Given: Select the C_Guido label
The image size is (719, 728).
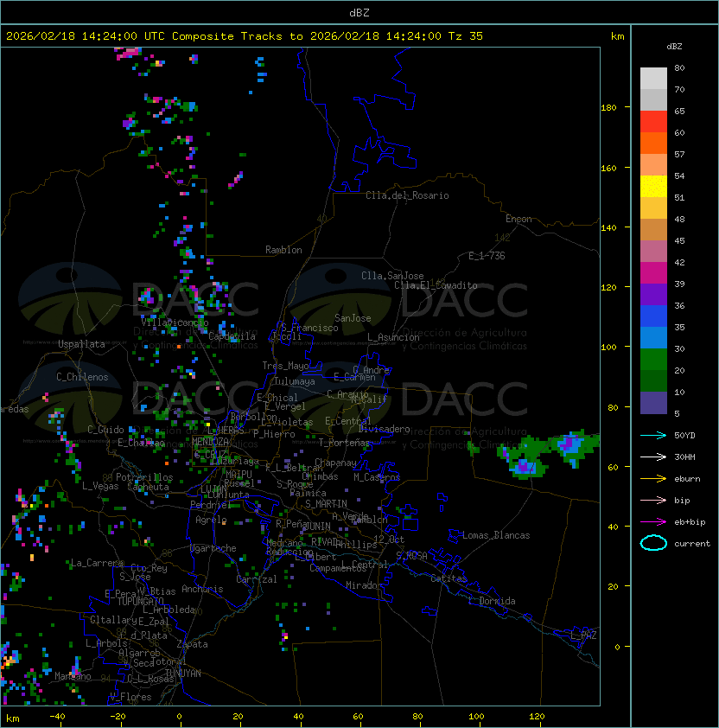Looking at the screenshot, I should coord(105,430).
